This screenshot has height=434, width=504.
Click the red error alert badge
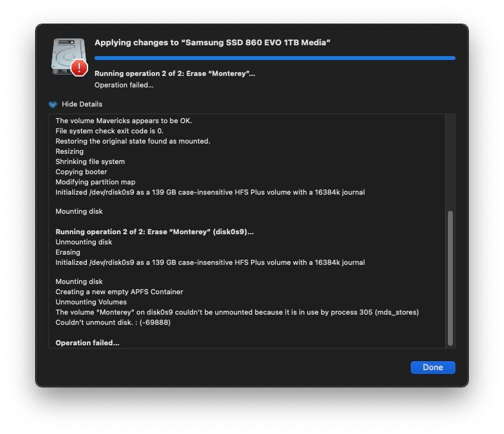[x=79, y=68]
